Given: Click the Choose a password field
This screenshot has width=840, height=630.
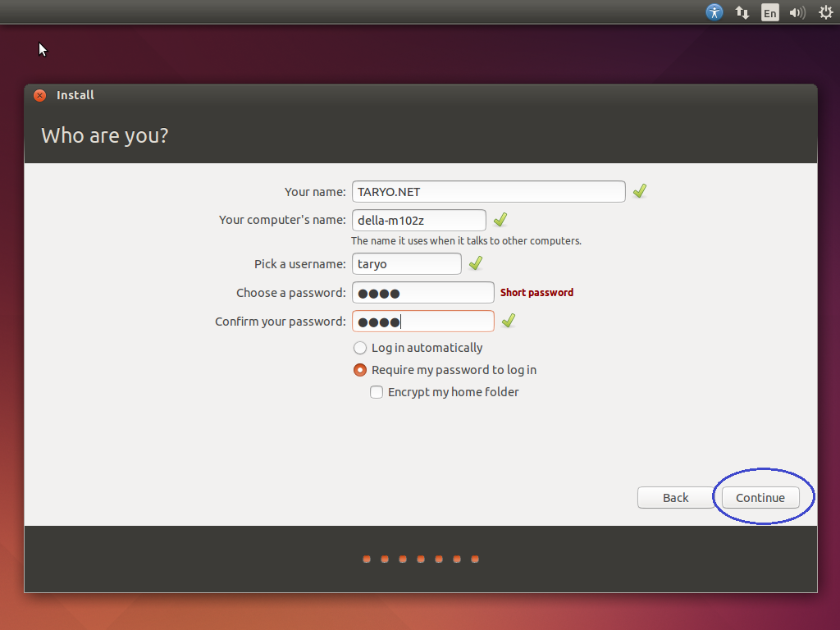Looking at the screenshot, I should click(422, 292).
